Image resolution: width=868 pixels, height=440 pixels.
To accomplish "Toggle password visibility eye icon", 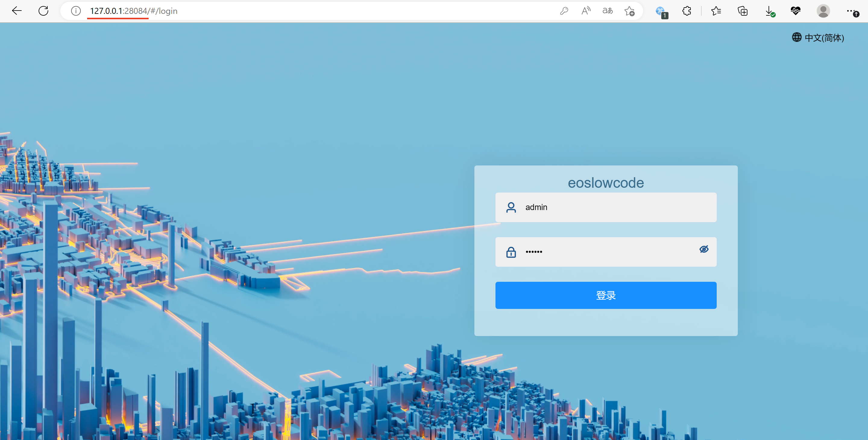I will 703,249.
